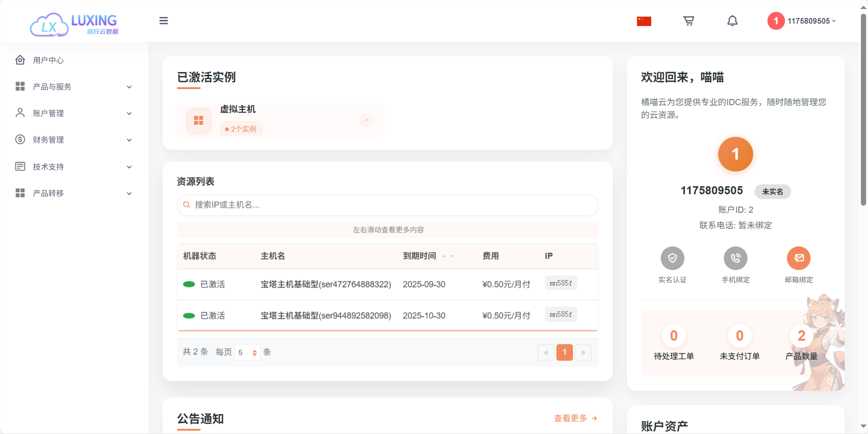Adjust the per-page count stepper
This screenshot has width=868, height=434.
coord(255,353)
